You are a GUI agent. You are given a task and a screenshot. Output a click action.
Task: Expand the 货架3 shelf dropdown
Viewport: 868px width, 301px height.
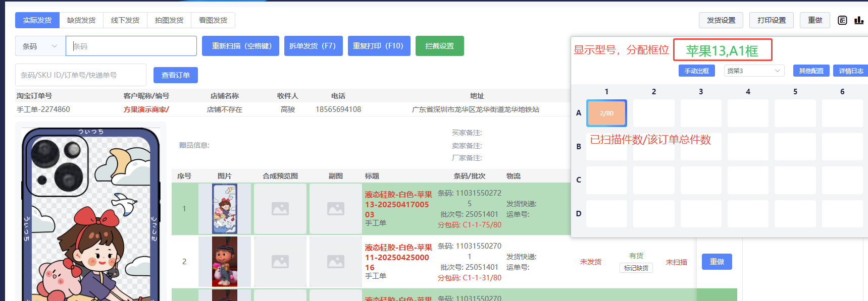(753, 71)
